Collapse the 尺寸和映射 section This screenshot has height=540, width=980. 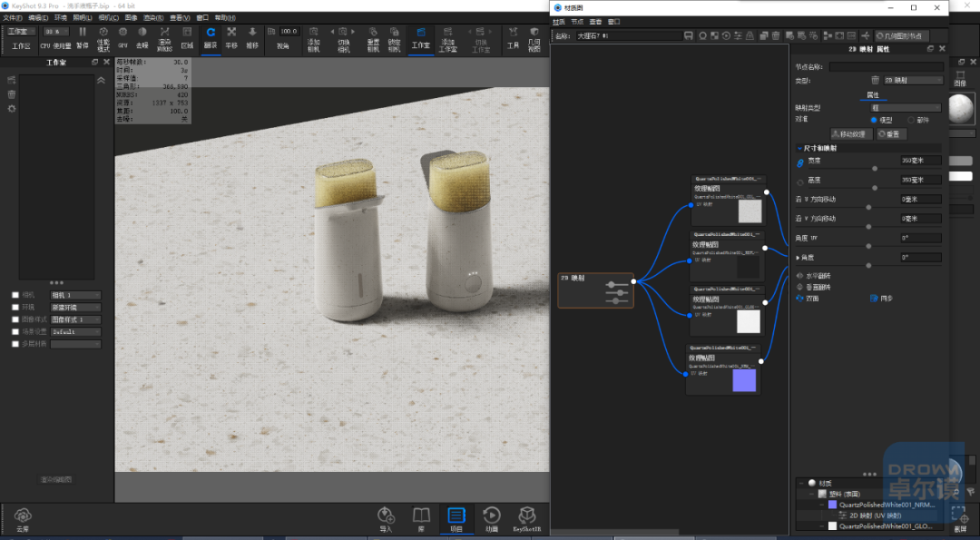point(799,148)
